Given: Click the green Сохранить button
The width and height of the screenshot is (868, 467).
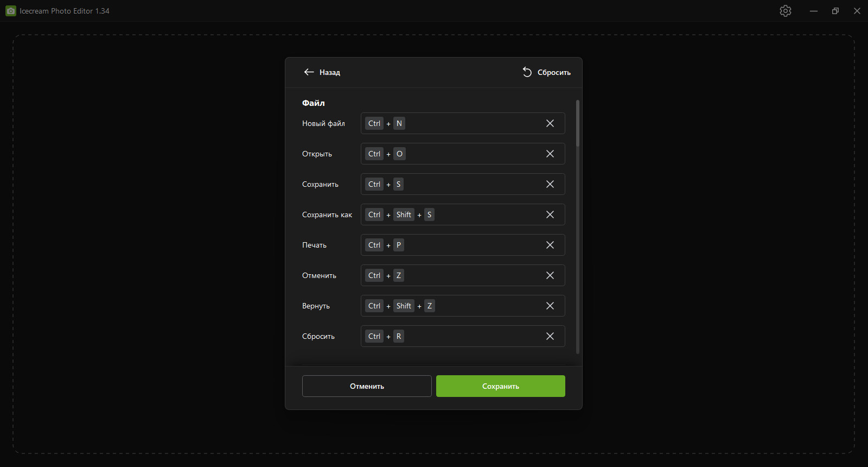Looking at the screenshot, I should click(x=501, y=386).
